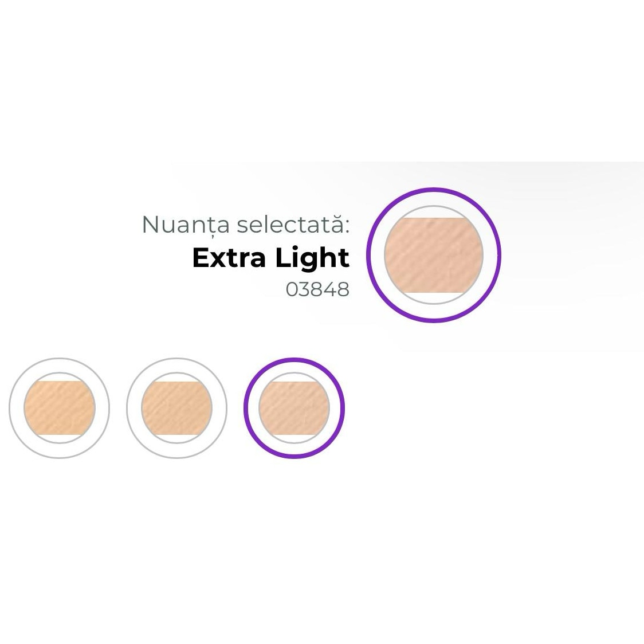Viewport: 644px width, 644px height.
Task: Click the shade code 03848
Action: click(x=317, y=290)
